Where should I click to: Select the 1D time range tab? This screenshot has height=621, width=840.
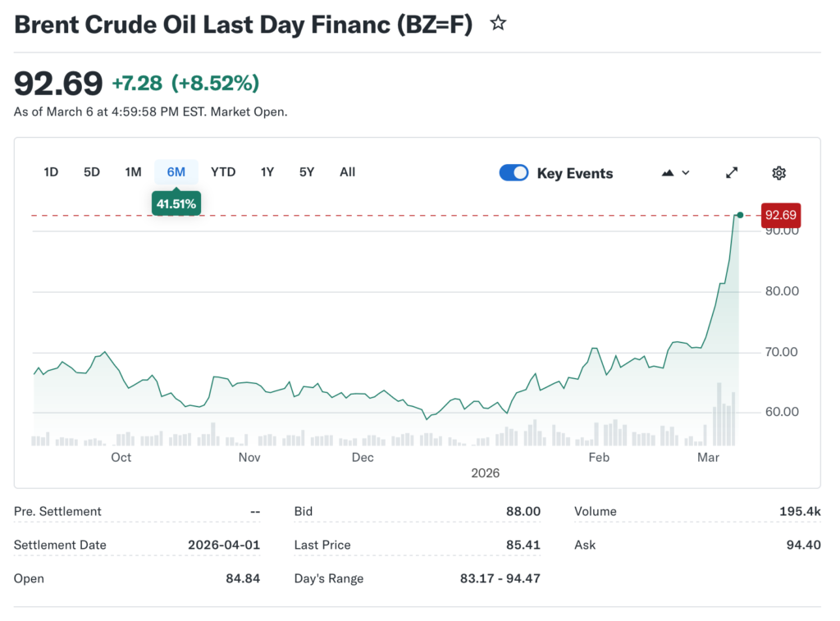(x=50, y=172)
